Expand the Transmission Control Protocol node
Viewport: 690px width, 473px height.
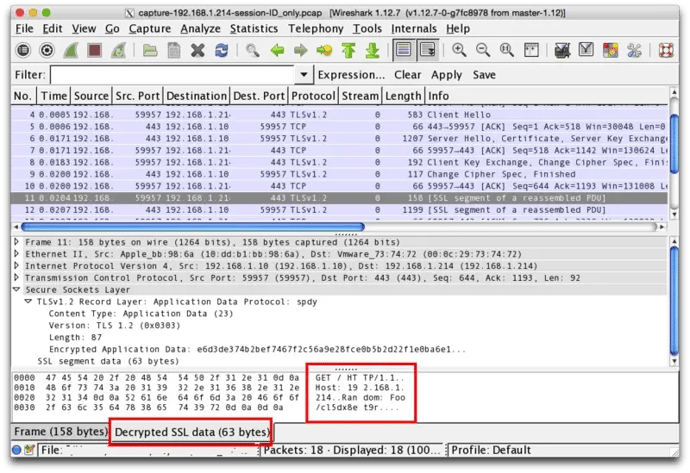click(x=16, y=278)
